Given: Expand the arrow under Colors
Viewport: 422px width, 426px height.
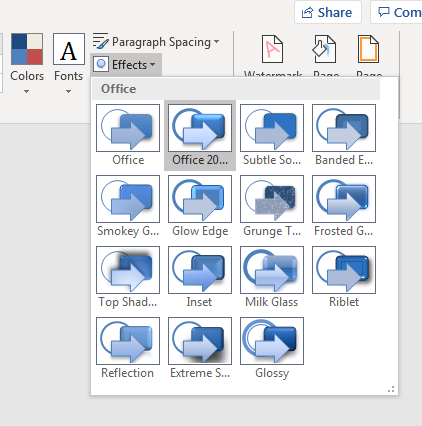Looking at the screenshot, I should click(x=27, y=91).
